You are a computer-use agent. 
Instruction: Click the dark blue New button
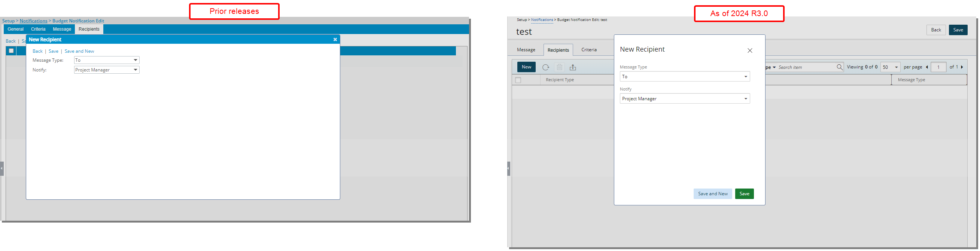526,67
